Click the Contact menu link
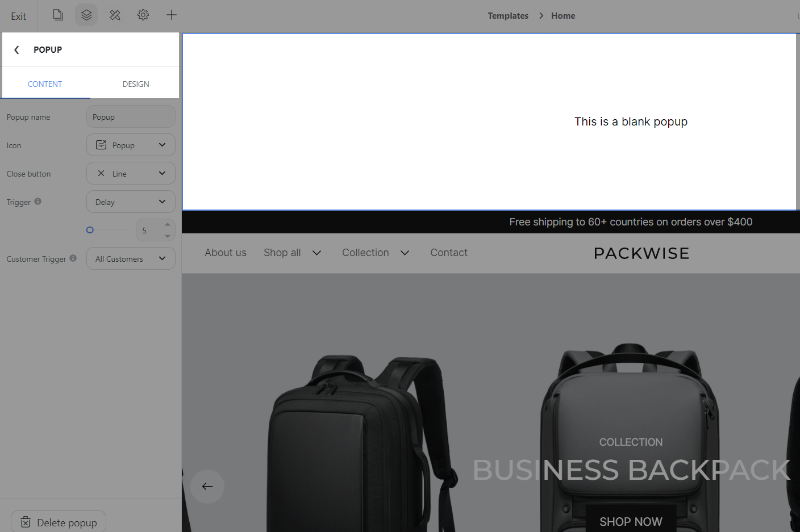 pos(449,253)
